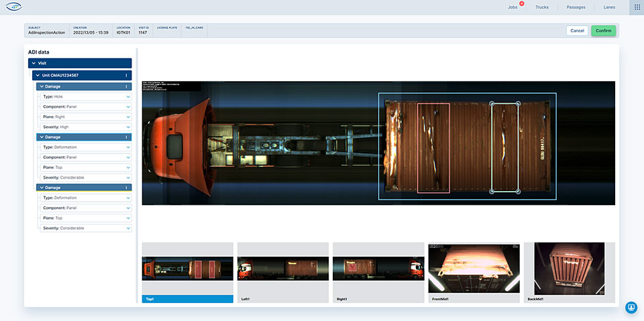644x321 pixels.
Task: Go to the Trucks tab
Action: pos(542,7)
